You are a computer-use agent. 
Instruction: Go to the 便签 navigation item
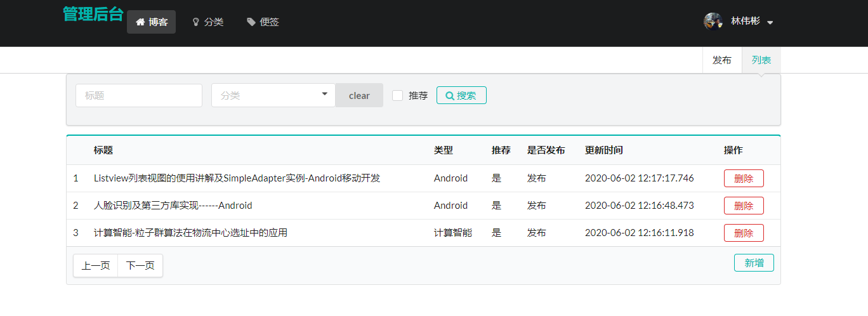click(263, 22)
